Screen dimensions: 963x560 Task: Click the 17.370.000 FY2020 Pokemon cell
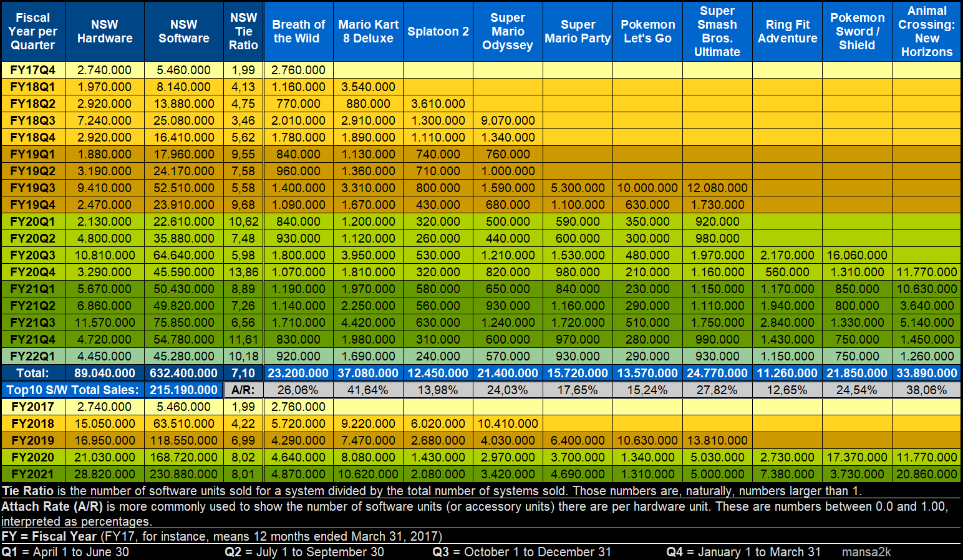click(x=858, y=457)
